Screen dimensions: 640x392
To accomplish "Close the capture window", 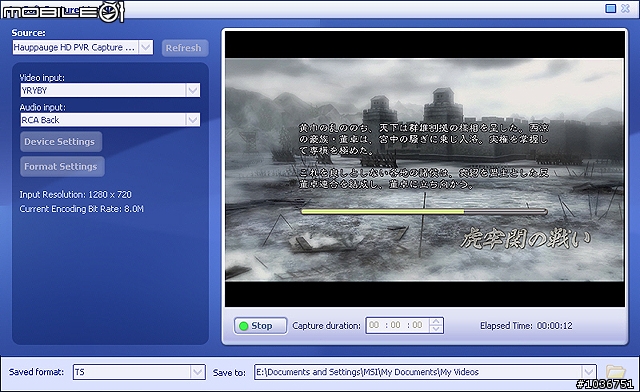I will [625, 8].
